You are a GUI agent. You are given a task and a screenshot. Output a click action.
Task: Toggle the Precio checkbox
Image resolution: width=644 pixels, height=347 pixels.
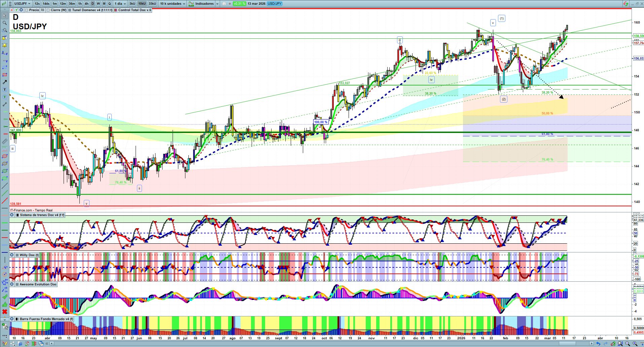[27, 10]
